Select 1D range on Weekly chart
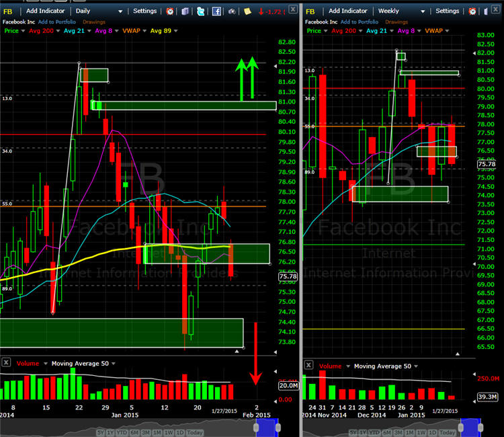 433,432
